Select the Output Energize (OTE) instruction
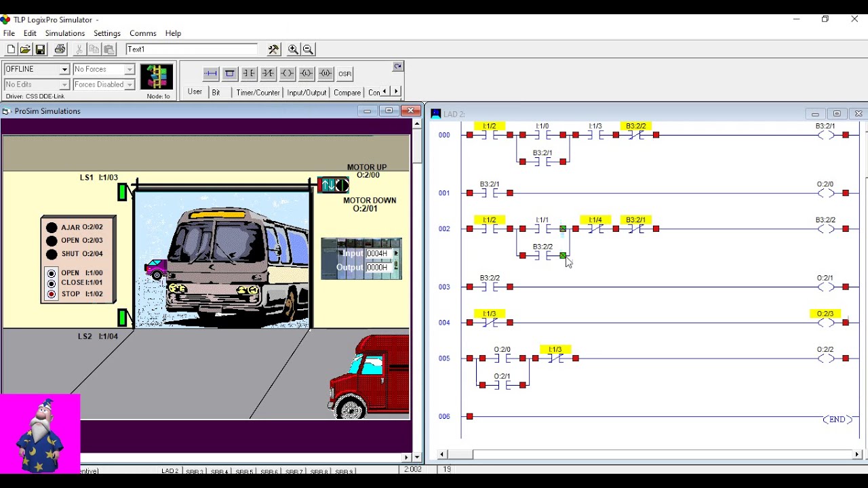Screen dimensions: 868x488 click(x=288, y=73)
